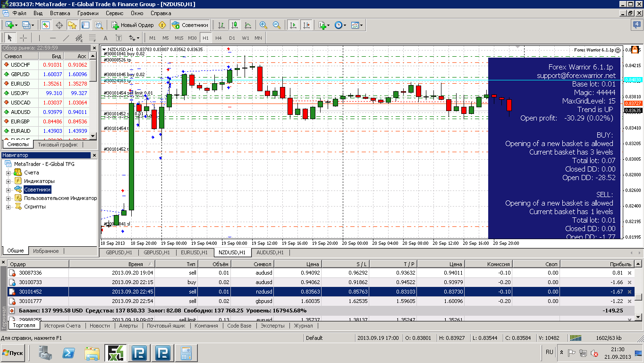Expand the Скрипты tree node
Image resolution: width=644 pixels, height=363 pixels.
8,207
